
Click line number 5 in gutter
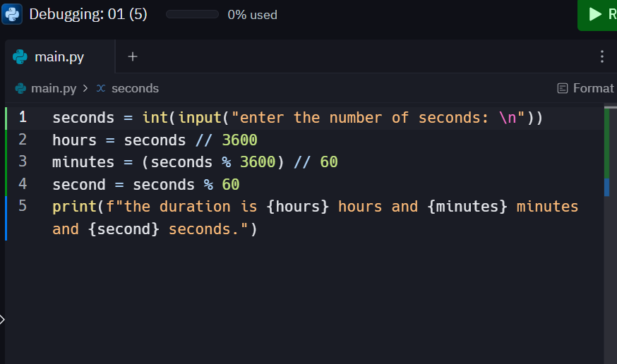click(23, 206)
